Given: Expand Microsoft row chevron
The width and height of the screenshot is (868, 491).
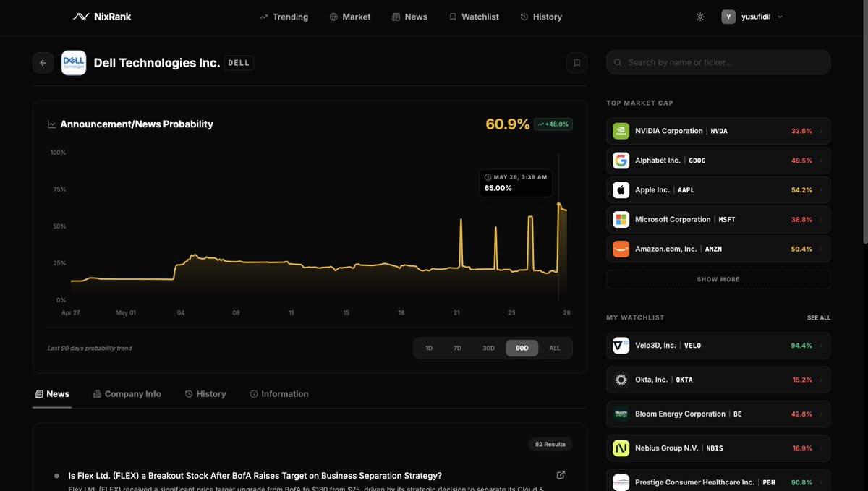Looking at the screenshot, I should point(820,219).
